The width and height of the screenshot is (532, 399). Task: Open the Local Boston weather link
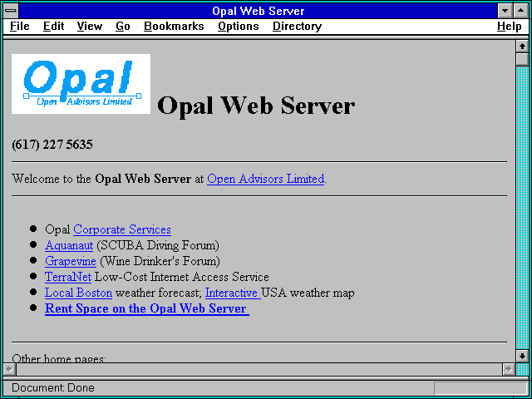tap(78, 293)
